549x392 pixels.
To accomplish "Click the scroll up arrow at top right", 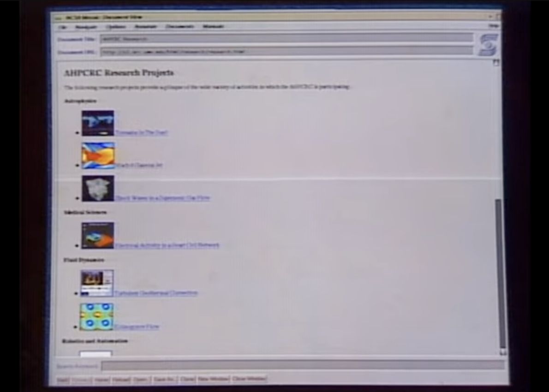I will click(496, 63).
